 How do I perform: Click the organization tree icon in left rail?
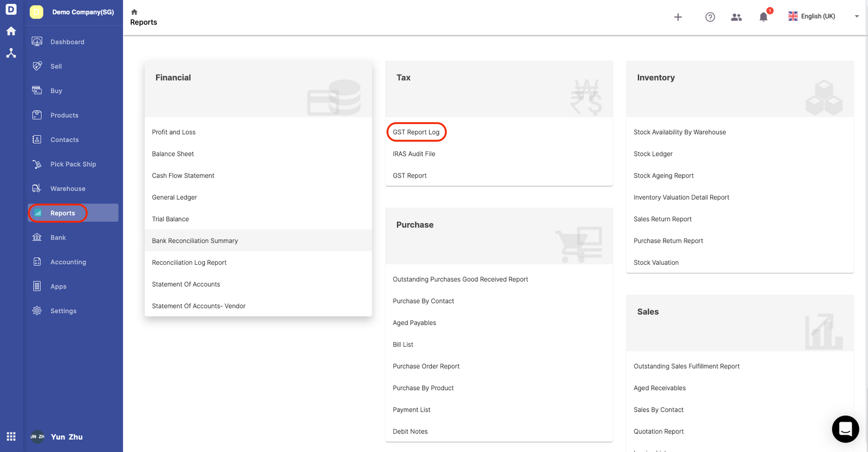(x=11, y=53)
